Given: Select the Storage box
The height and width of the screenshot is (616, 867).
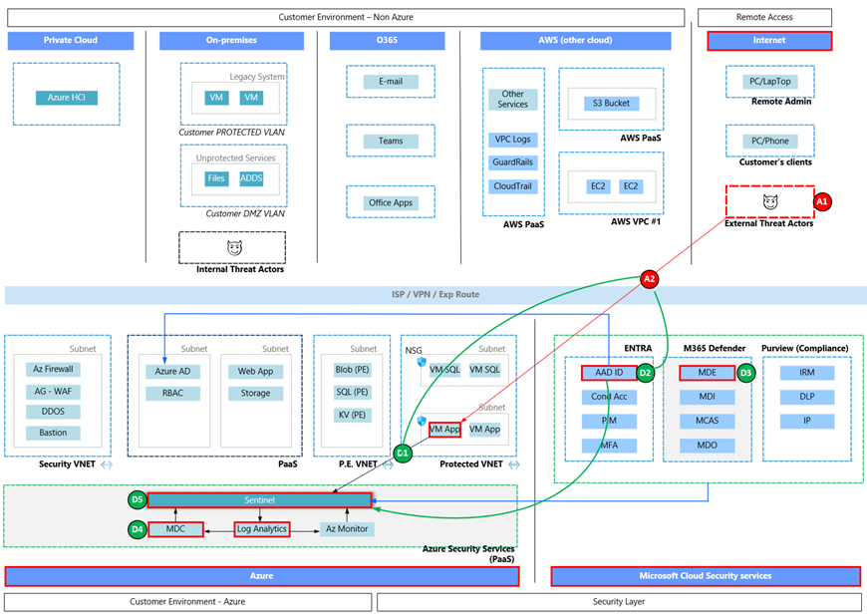Looking at the screenshot, I should 255,393.
